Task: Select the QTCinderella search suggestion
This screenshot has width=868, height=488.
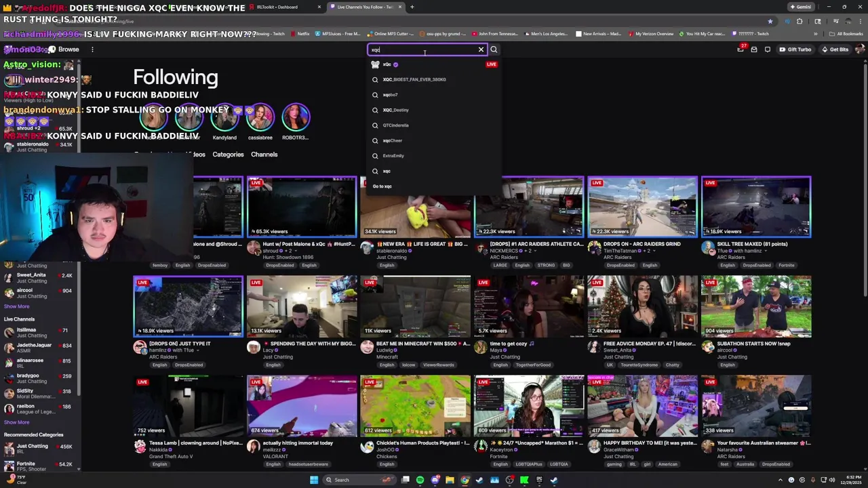Action: (434, 125)
